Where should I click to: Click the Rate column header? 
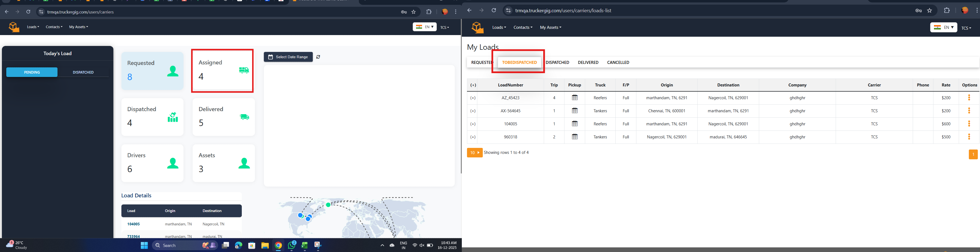pos(946,85)
